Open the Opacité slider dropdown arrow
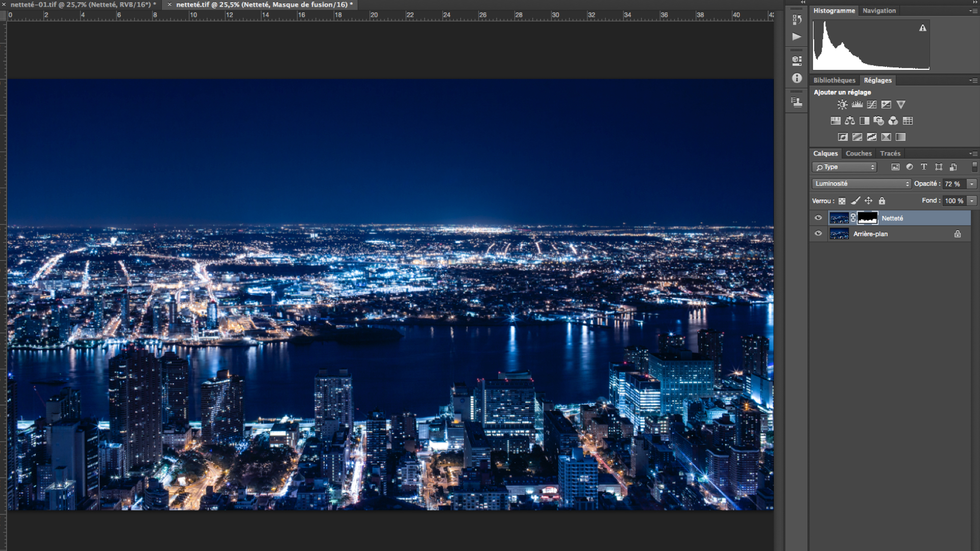Viewport: 980px width, 551px height. (x=972, y=184)
